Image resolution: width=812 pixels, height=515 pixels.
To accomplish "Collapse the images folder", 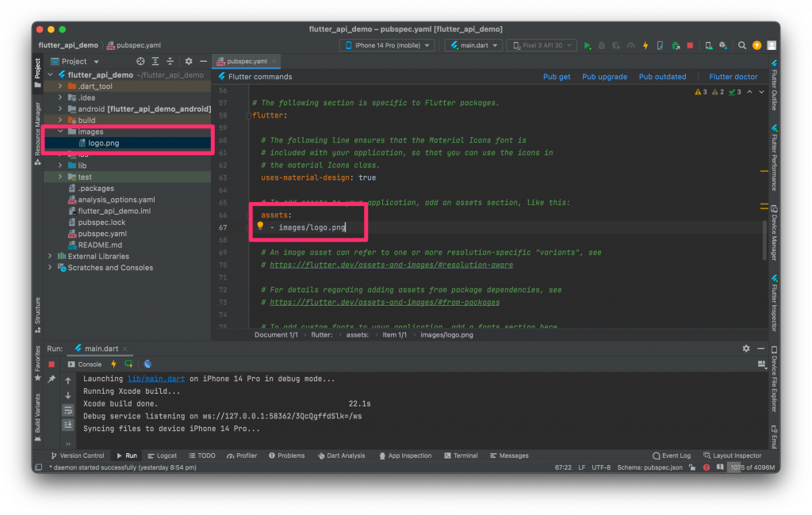I will point(60,132).
